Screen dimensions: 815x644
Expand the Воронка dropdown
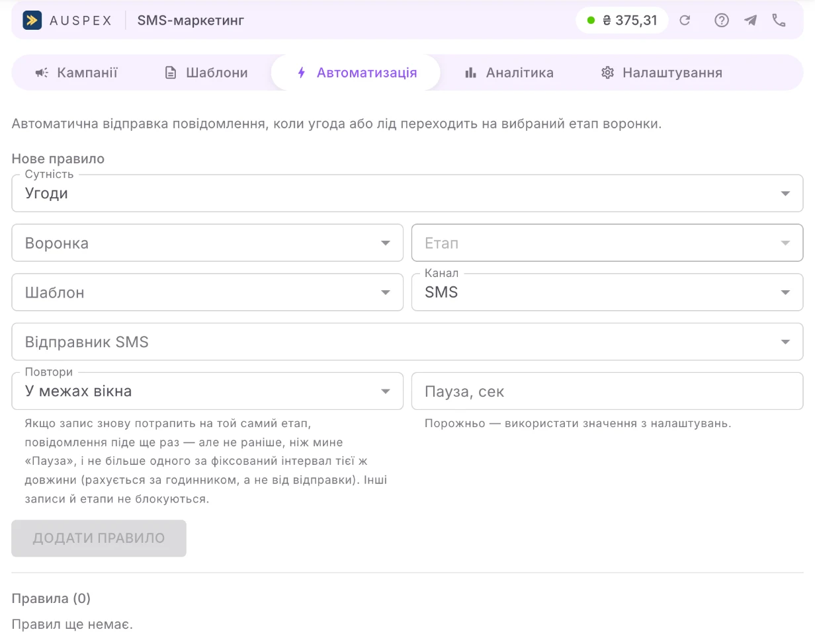tap(208, 243)
